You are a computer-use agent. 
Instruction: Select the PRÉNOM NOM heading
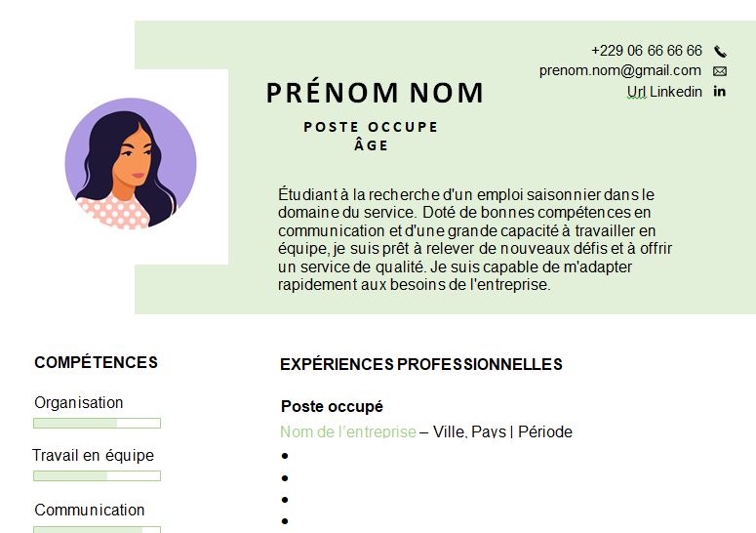(375, 93)
